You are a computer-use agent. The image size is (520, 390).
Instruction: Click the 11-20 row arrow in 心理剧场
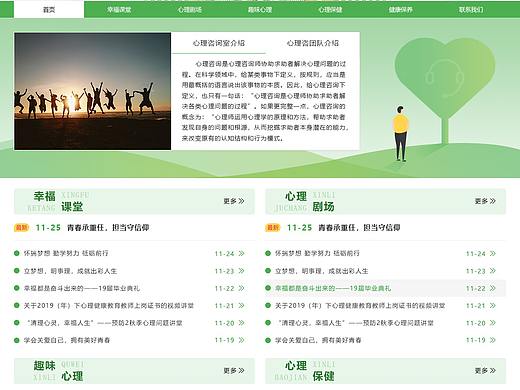click(493, 323)
